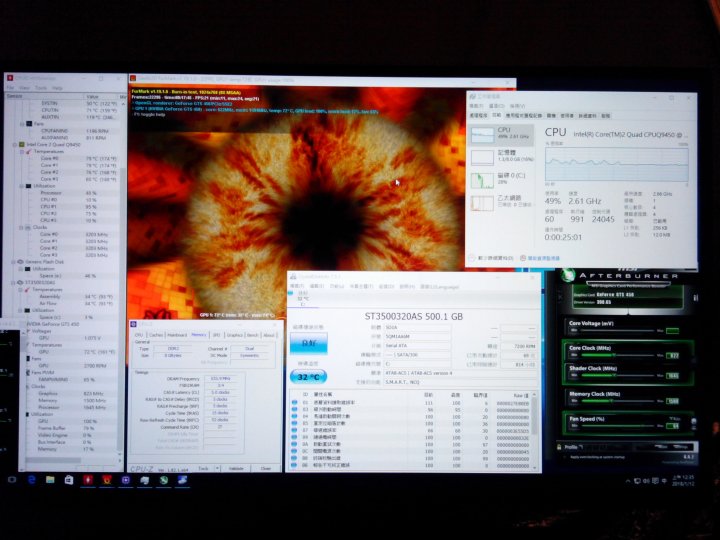720x540 pixels.
Task: Adjust the Memory Clock (MHz) slider
Action: tap(617, 401)
